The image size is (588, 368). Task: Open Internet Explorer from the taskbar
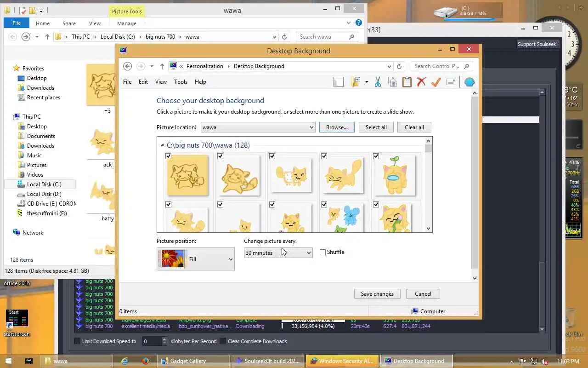124,361
